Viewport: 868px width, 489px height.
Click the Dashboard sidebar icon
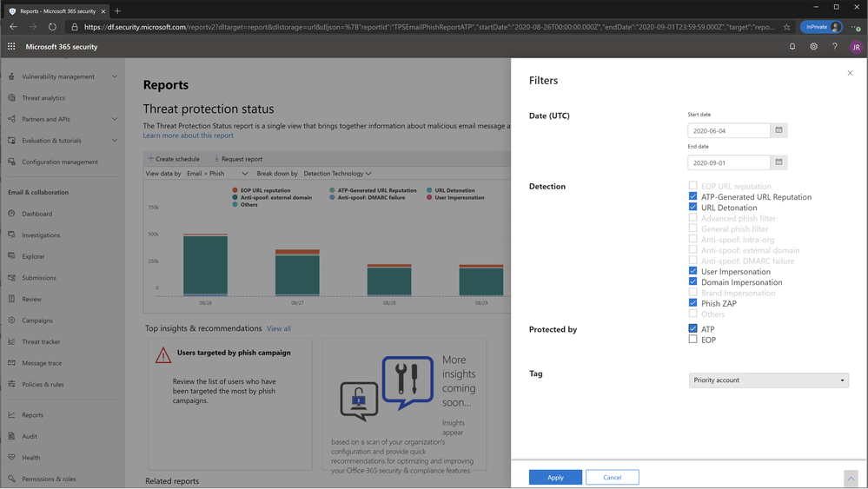pos(11,214)
